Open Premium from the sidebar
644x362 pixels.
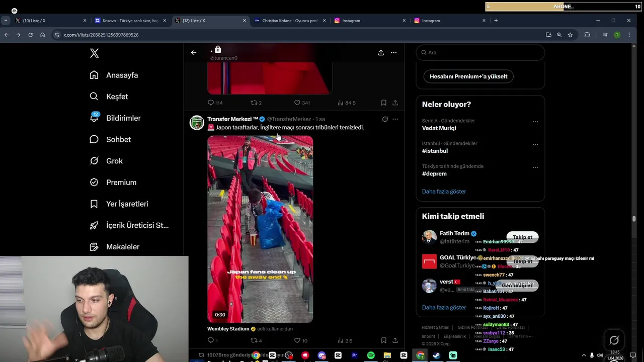[x=113, y=183]
